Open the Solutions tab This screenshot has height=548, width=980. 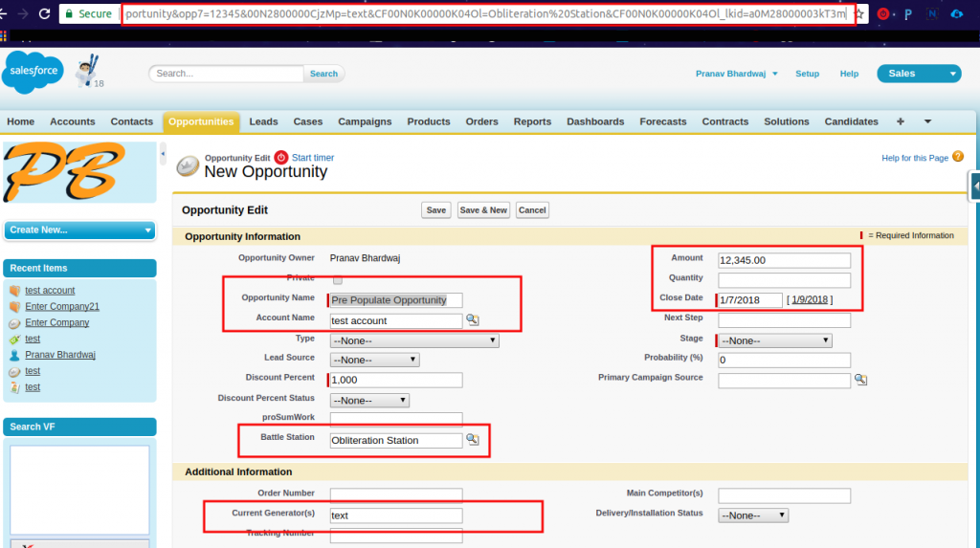click(787, 121)
